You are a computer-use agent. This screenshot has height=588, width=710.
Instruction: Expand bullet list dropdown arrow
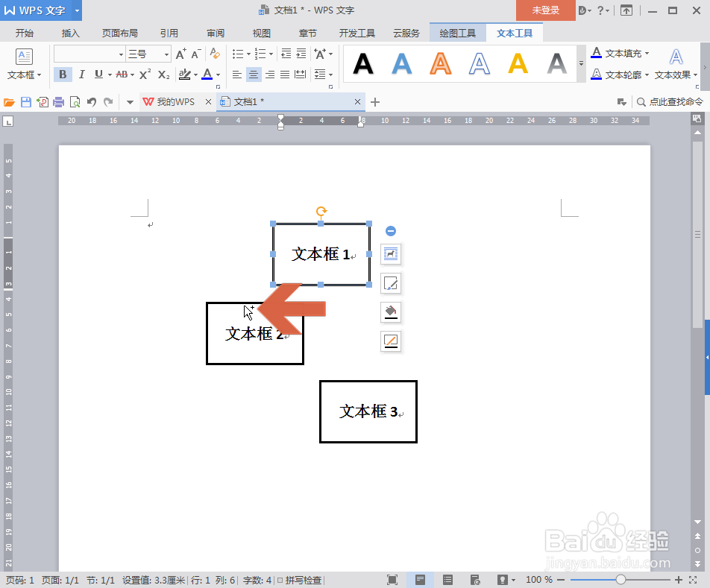coord(248,54)
